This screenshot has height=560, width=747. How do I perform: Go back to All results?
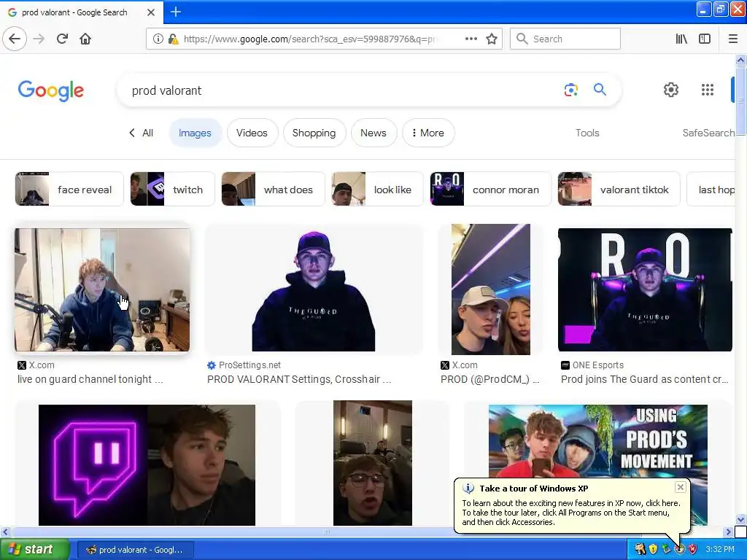141,133
